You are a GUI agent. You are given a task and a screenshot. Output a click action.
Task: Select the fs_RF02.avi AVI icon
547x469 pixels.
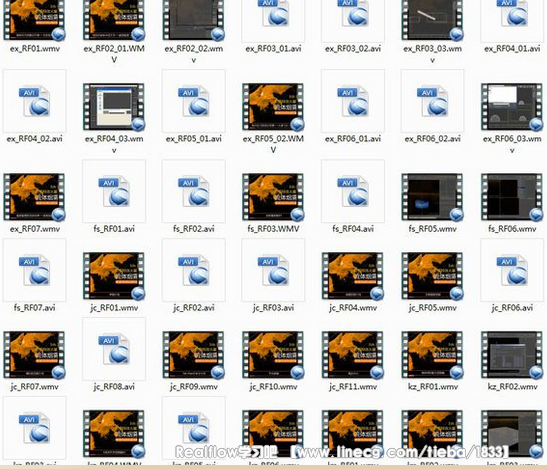pos(194,192)
